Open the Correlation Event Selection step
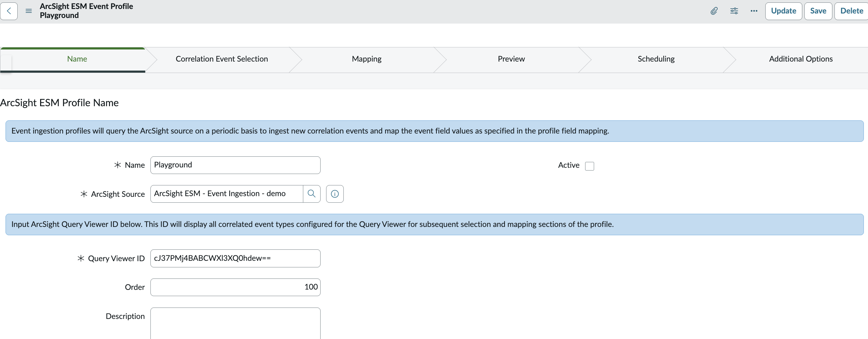 pos(222,59)
